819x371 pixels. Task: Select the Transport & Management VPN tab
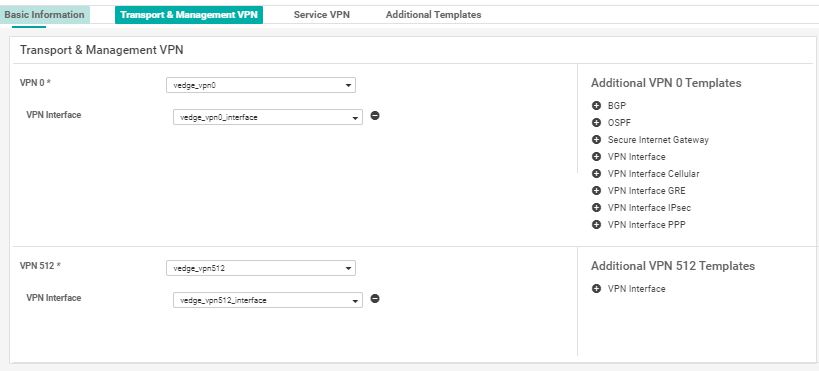point(189,15)
